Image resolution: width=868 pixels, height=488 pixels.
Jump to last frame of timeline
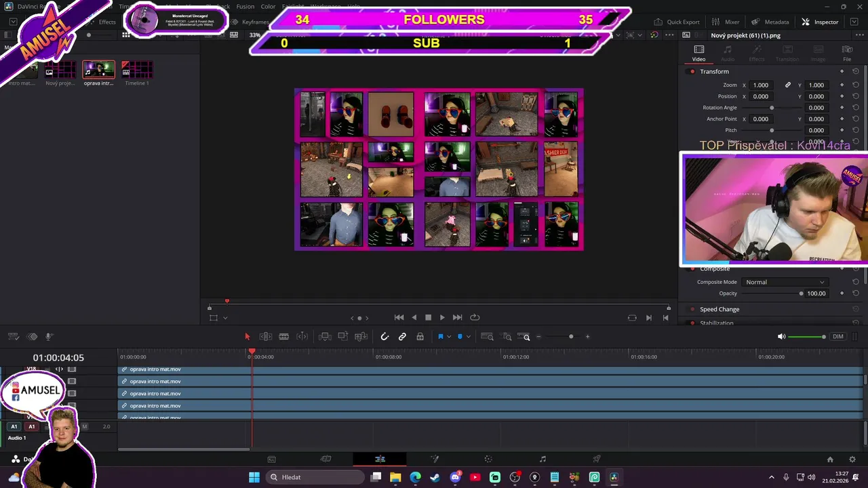click(x=457, y=317)
